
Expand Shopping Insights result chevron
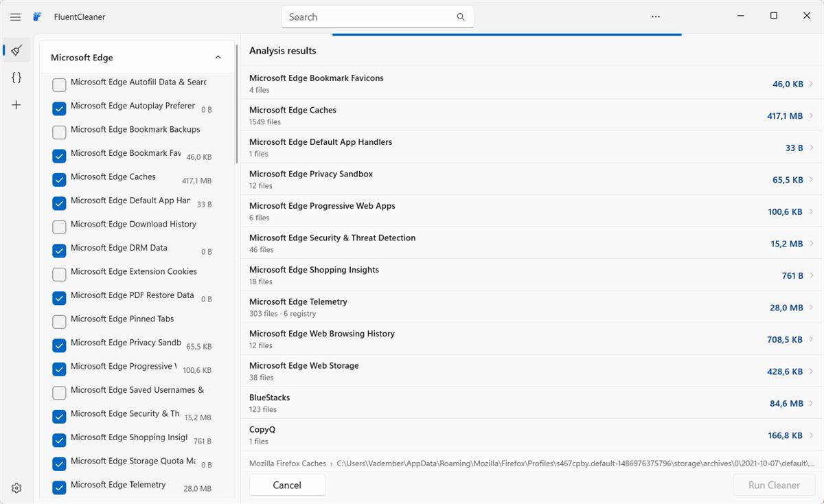811,275
